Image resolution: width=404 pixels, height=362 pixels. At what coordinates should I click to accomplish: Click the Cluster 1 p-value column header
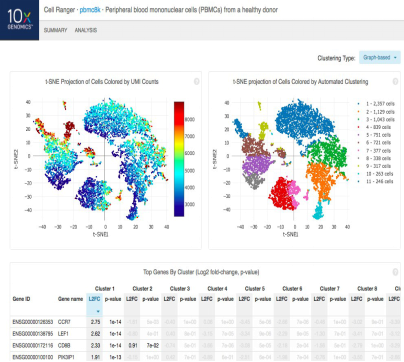pos(113,299)
